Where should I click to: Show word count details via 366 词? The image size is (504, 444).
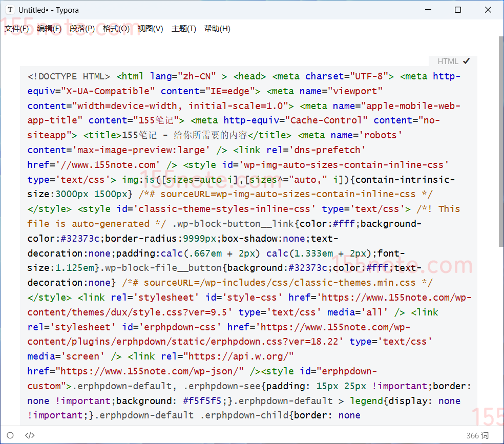[x=477, y=435]
